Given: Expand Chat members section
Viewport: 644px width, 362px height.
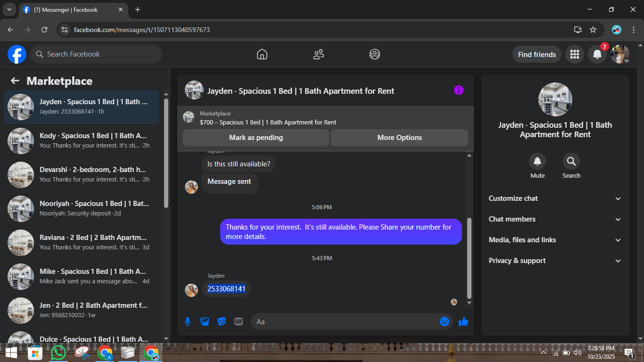Looking at the screenshot, I should (555, 219).
